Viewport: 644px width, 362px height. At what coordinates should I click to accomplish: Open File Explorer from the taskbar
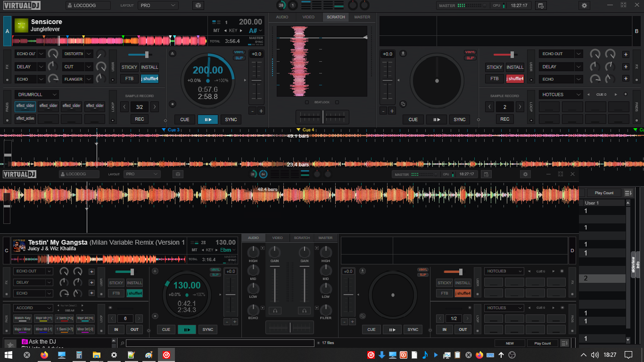pos(97,355)
